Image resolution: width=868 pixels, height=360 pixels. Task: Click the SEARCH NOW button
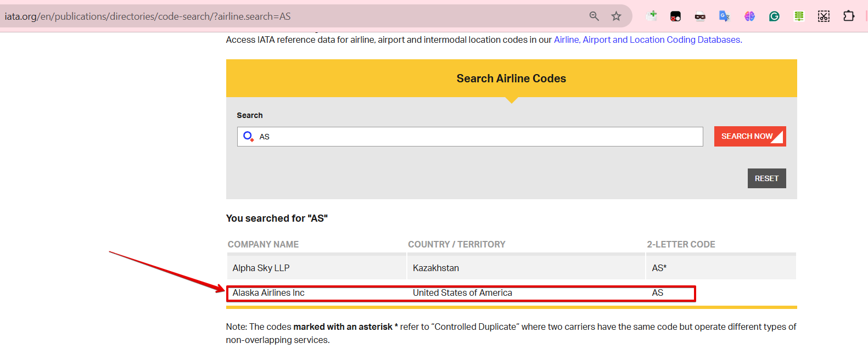pyautogui.click(x=750, y=136)
